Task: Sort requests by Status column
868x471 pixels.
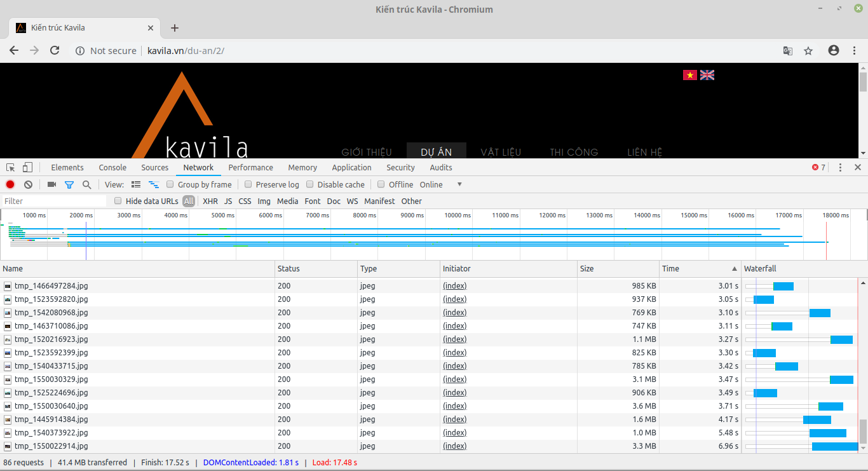Action: pyautogui.click(x=316, y=269)
